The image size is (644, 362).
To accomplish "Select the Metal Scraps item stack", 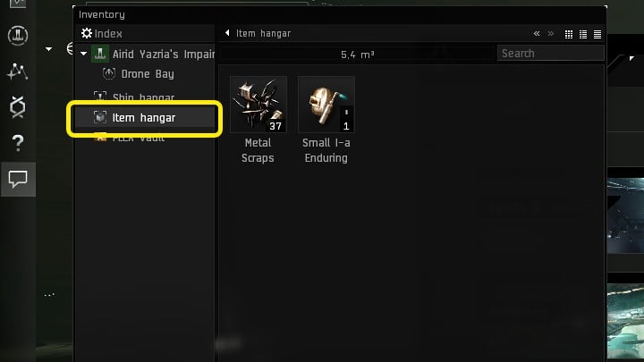I will tap(258, 120).
